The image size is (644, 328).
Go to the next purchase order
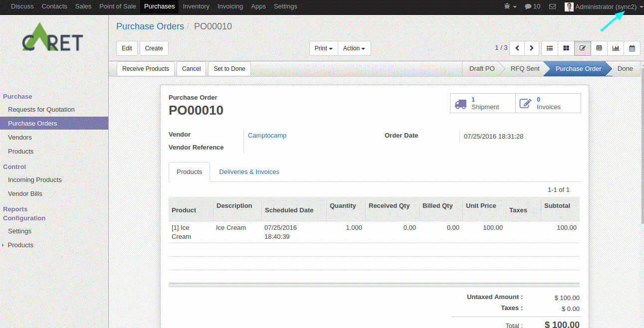pos(532,48)
